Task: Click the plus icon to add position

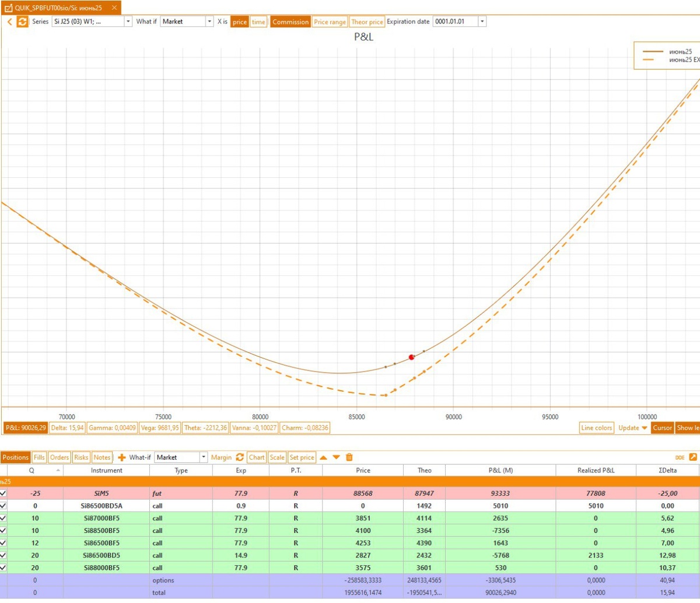Action: [x=122, y=457]
